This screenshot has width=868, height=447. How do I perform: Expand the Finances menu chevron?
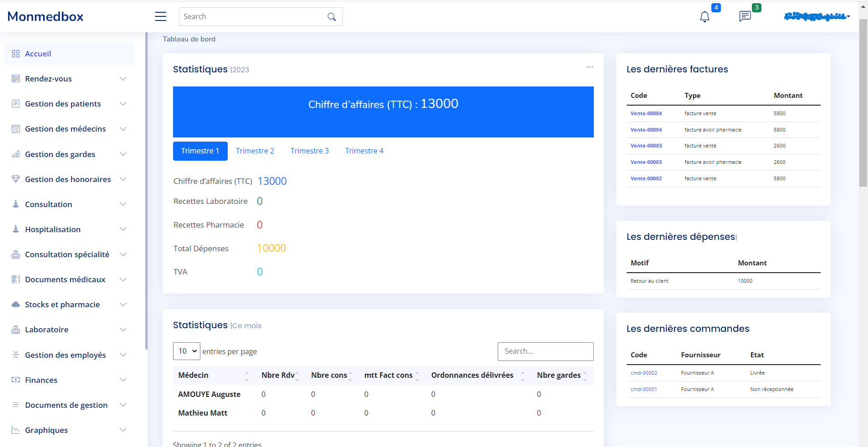(123, 380)
